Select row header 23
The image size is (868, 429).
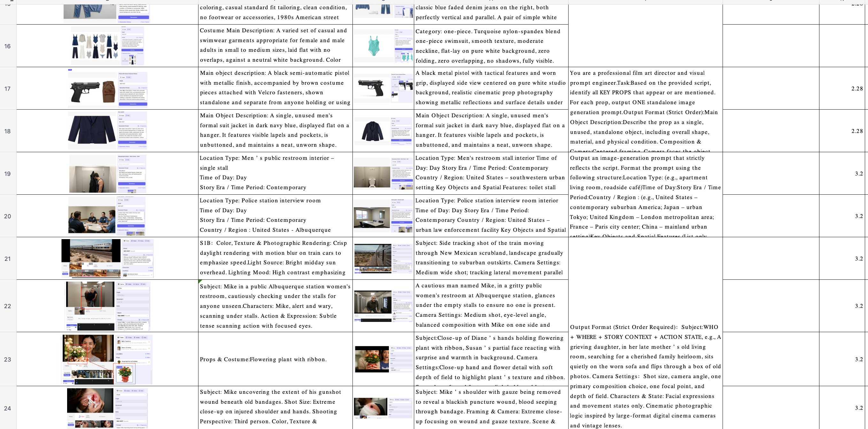(8, 359)
